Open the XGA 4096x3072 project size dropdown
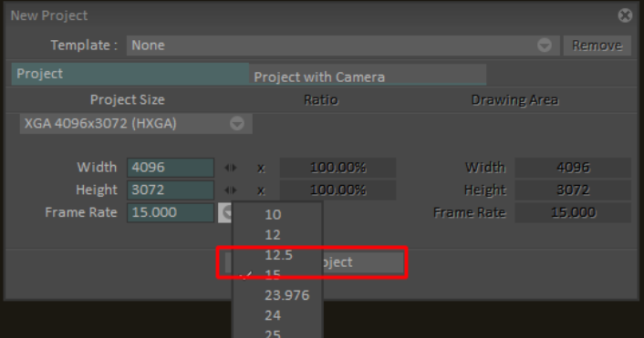 [136, 124]
